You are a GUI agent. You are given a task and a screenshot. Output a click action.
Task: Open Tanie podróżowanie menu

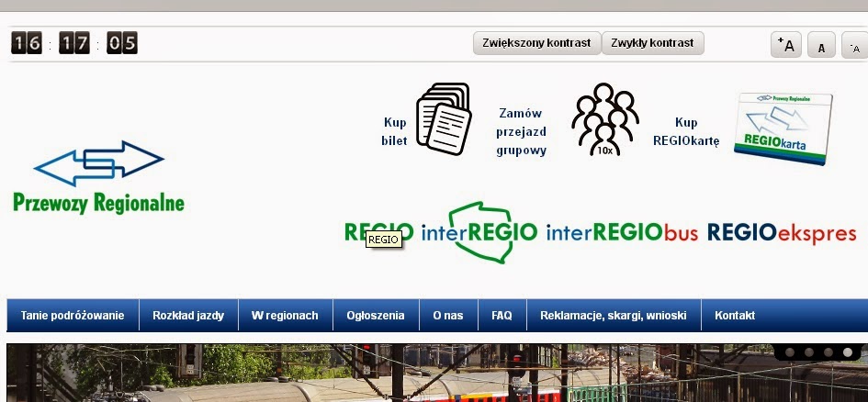[x=73, y=316]
